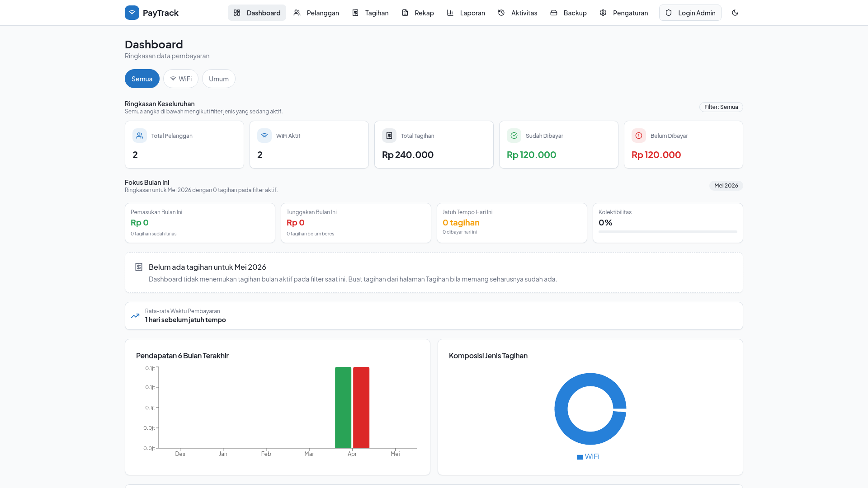Click 'Ringkasan data pembayaran' subtitle
This screenshot has width=868, height=488.
[167, 56]
